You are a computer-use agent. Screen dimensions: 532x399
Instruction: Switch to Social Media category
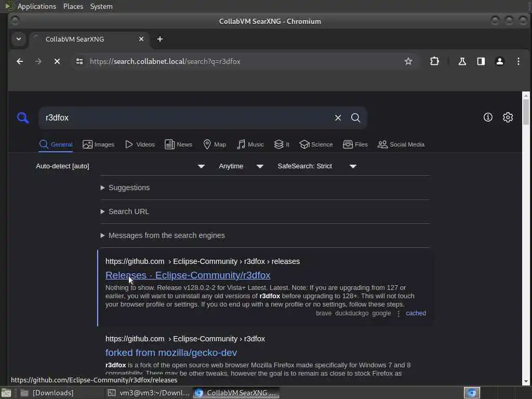(401, 144)
